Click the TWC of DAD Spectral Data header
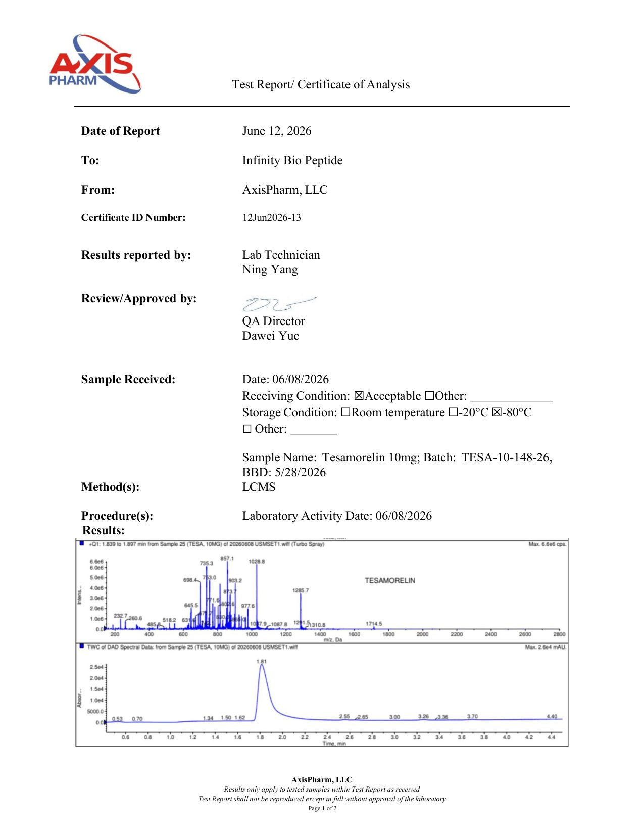 coord(192,646)
